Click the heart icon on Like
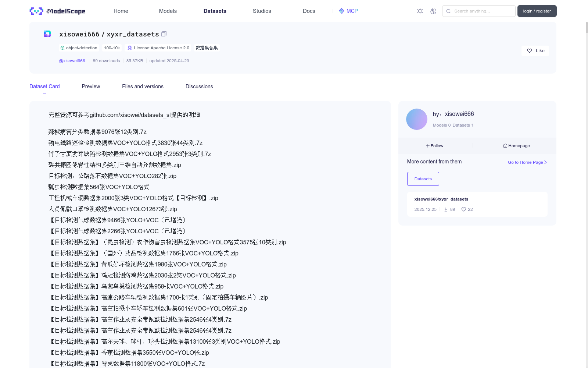This screenshot has width=588, height=368. tap(530, 51)
